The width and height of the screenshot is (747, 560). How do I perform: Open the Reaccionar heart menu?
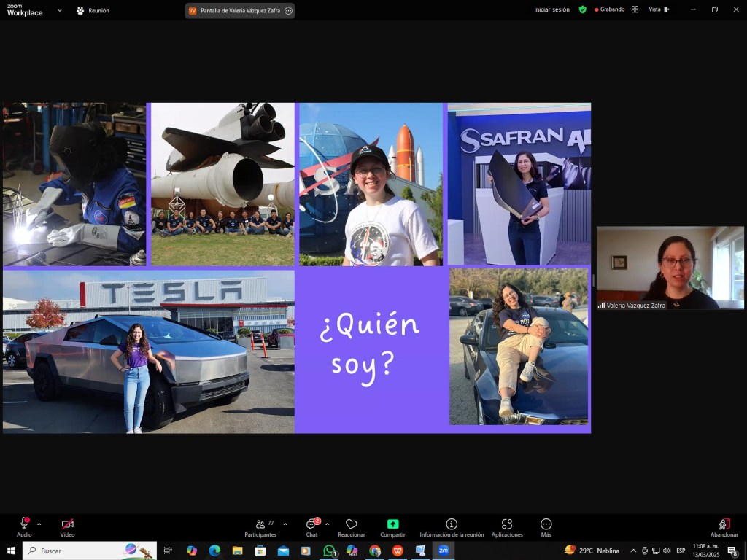[x=351, y=524]
